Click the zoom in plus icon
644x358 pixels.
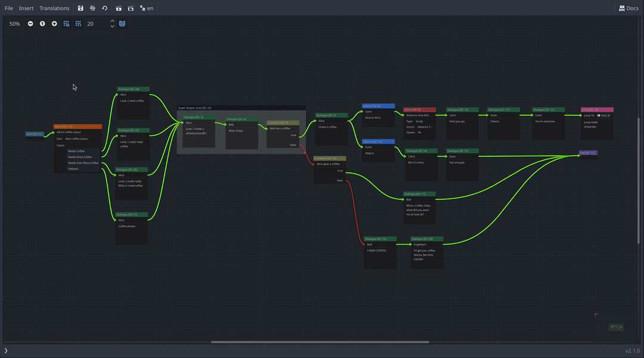click(x=54, y=24)
